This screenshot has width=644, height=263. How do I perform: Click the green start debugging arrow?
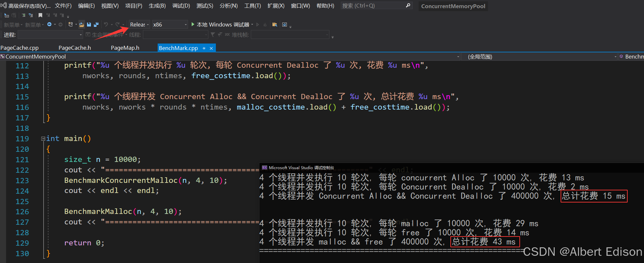point(193,24)
